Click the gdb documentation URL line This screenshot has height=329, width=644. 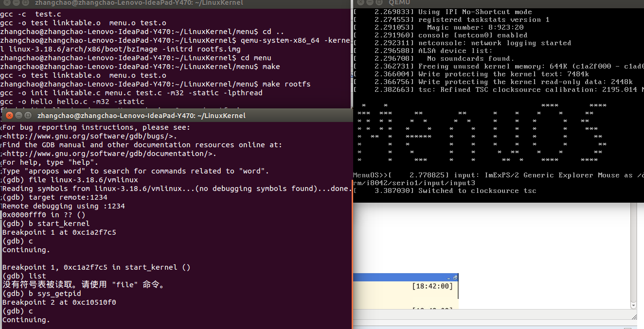point(109,154)
